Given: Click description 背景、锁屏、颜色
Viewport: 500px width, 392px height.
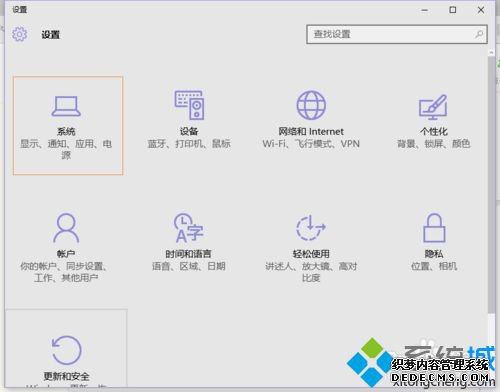Looking at the screenshot, I should [x=434, y=144].
